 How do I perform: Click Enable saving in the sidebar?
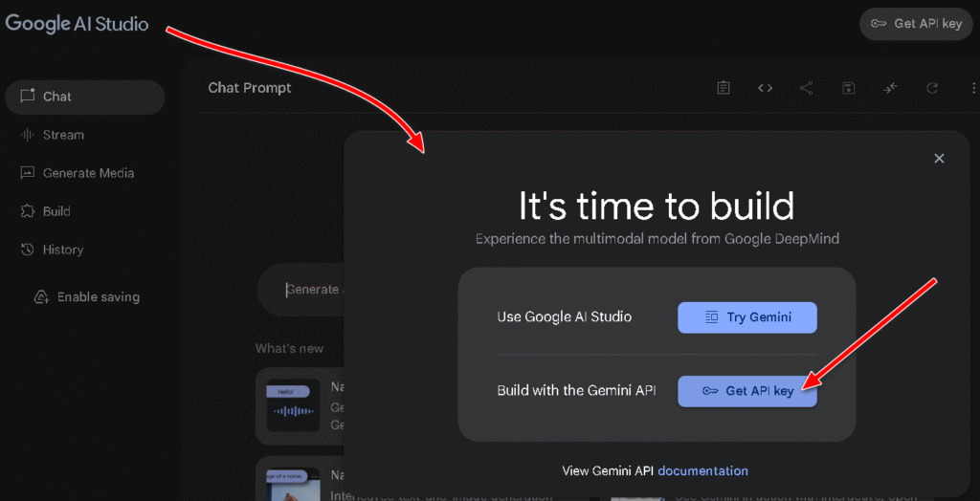tap(86, 296)
